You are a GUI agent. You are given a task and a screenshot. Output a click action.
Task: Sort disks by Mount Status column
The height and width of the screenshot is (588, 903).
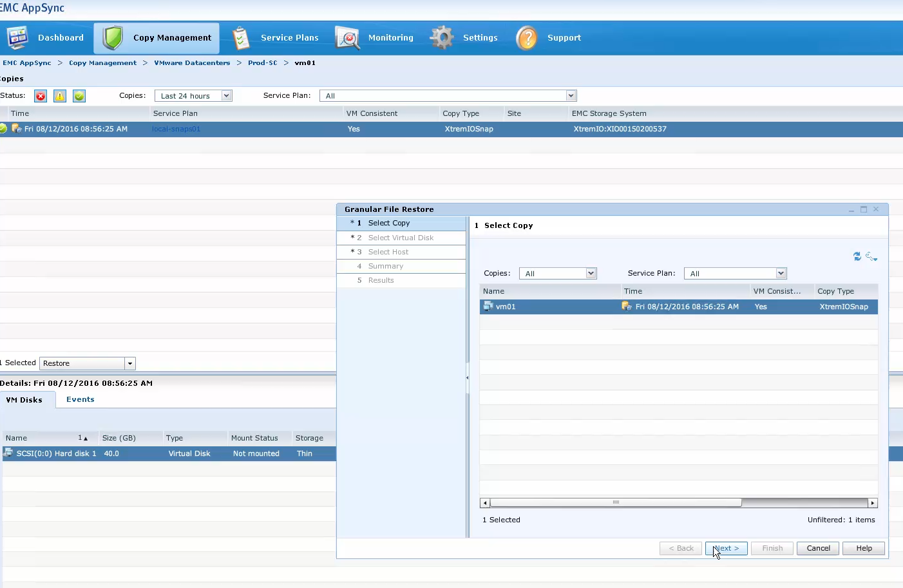[260, 438]
